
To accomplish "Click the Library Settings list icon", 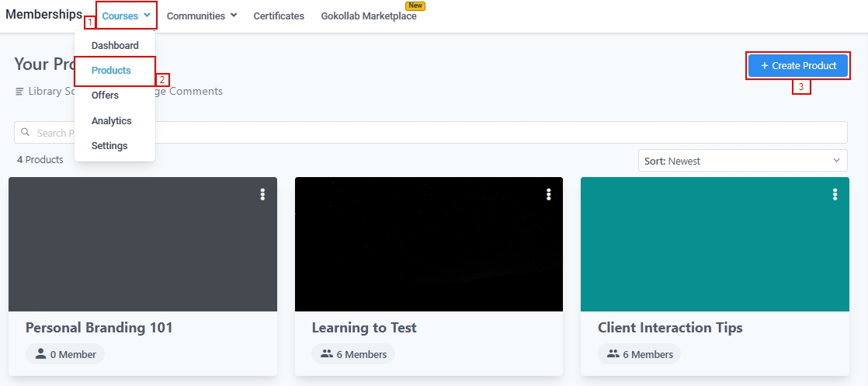I will (20, 92).
